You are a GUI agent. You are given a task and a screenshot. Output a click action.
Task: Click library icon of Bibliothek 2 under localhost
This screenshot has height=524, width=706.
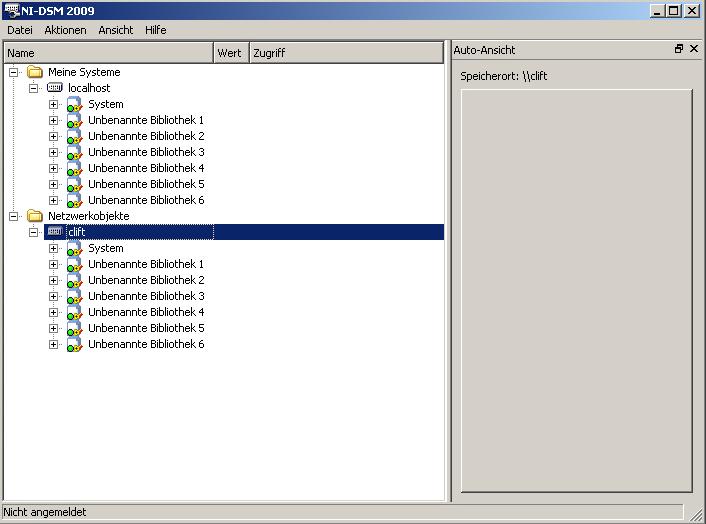[74, 136]
